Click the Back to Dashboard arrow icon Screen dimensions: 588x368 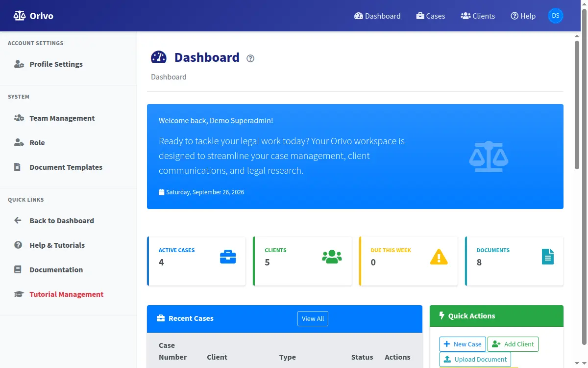18,220
